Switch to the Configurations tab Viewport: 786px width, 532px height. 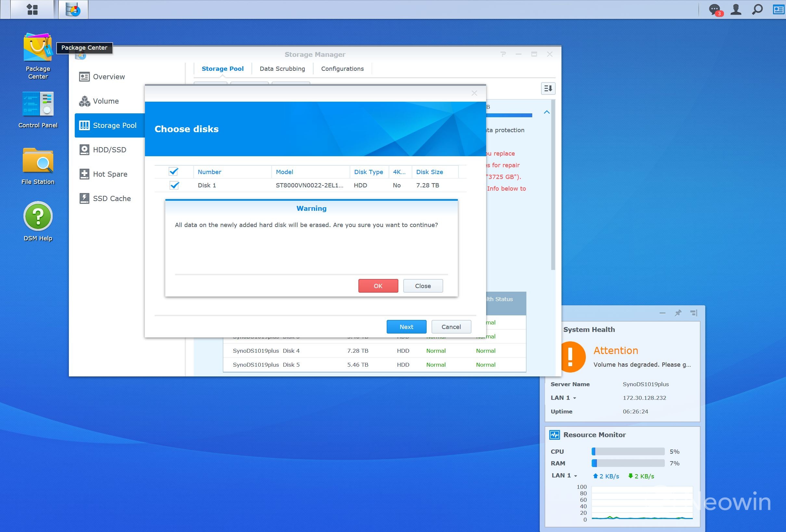tap(342, 69)
